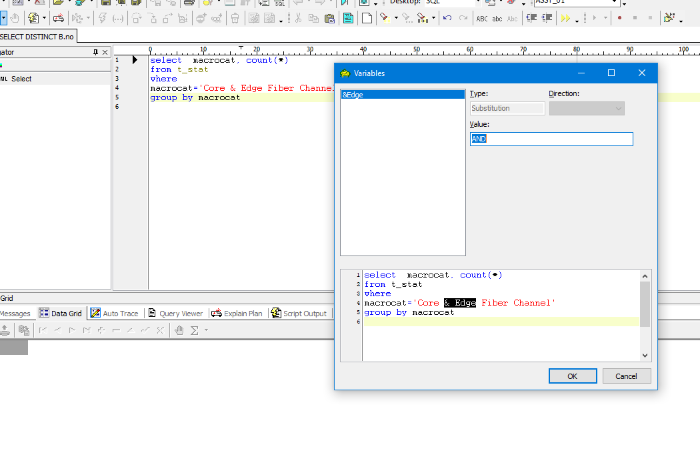Click the editor options tools icon
Viewport: 700px width, 467px height.
[669, 18]
